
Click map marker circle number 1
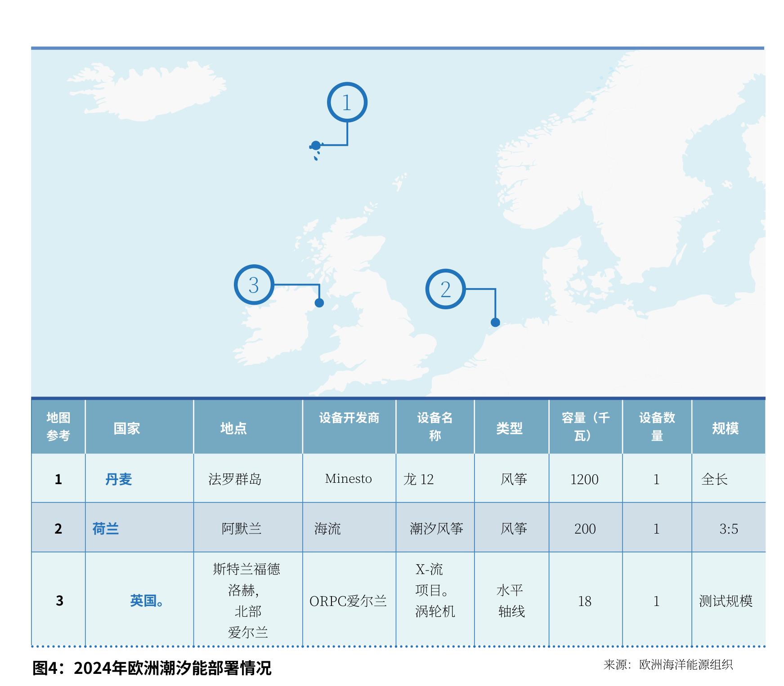click(347, 102)
